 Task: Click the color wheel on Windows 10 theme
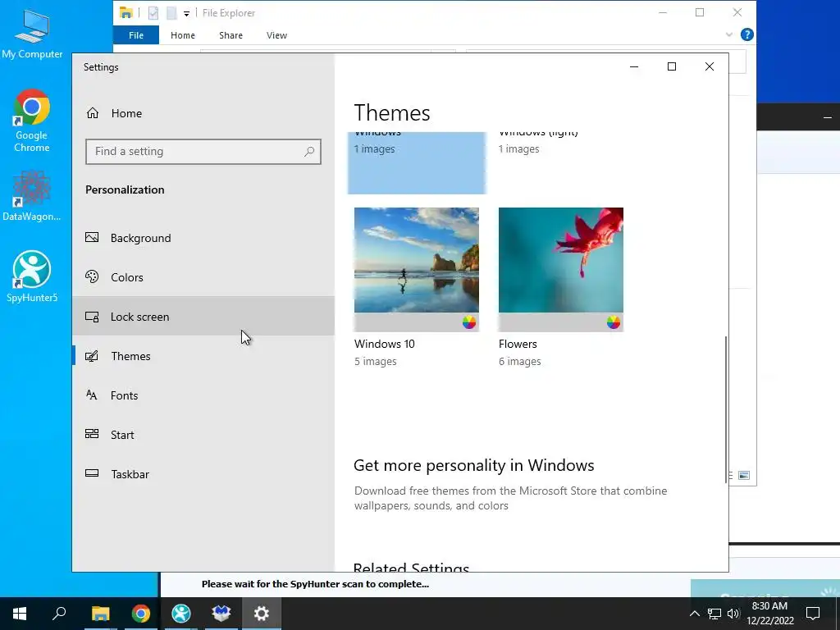click(468, 322)
